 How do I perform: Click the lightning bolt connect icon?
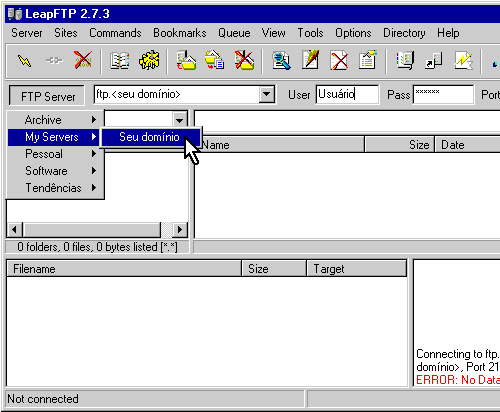click(x=24, y=61)
